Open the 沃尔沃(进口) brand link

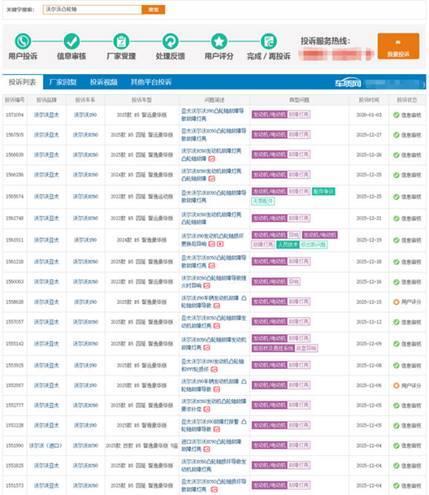[x=46, y=445]
